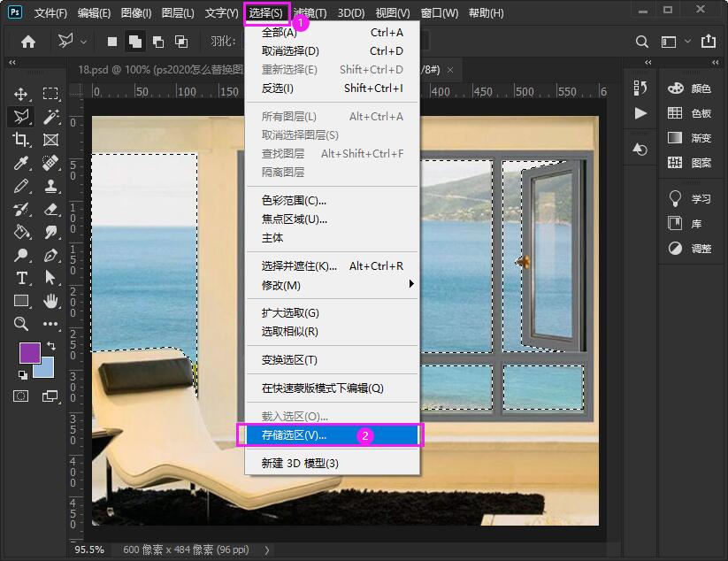Screen dimensions: 728x561
Task: Select the Paint Bucket tool
Action: [x=21, y=231]
